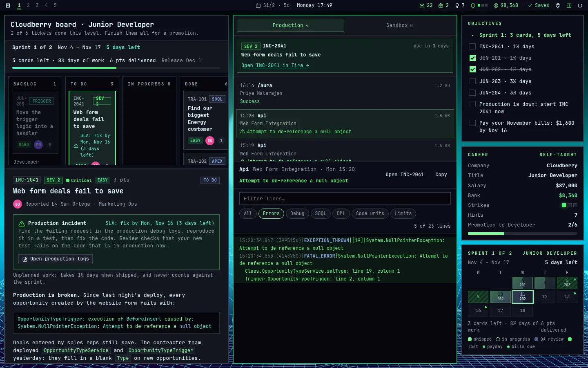Switch to workspace 2 in top bar
This screenshot has height=368, width=588.
(28, 5)
